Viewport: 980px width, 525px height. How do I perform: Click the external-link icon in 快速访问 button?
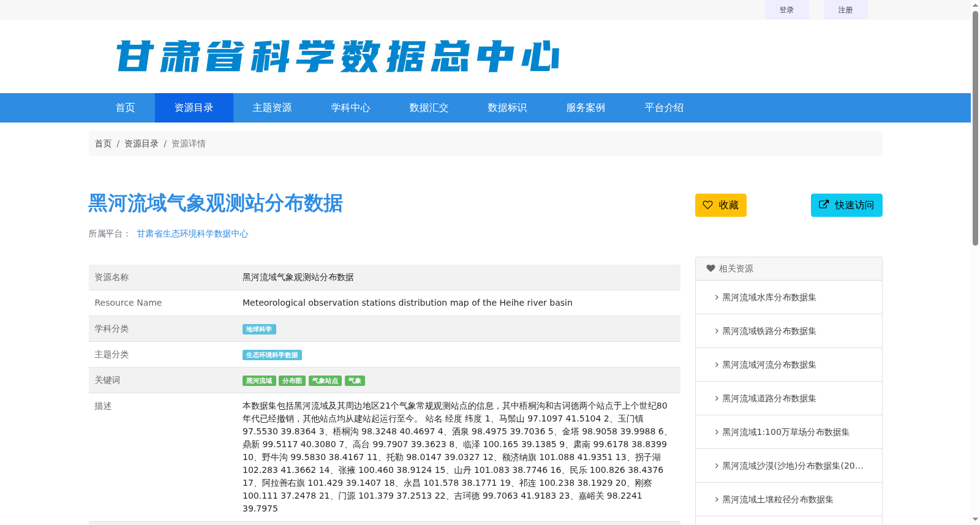824,205
